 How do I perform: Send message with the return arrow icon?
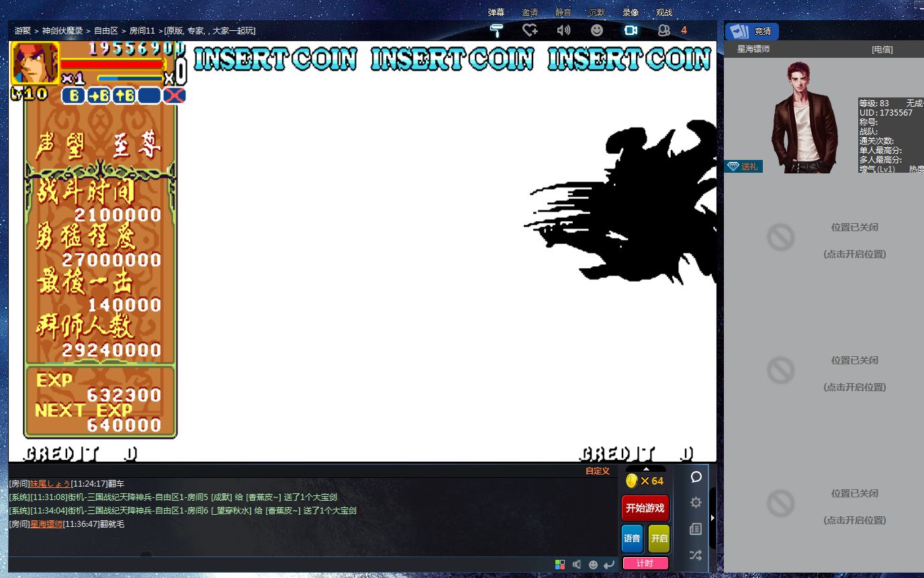[609, 565]
